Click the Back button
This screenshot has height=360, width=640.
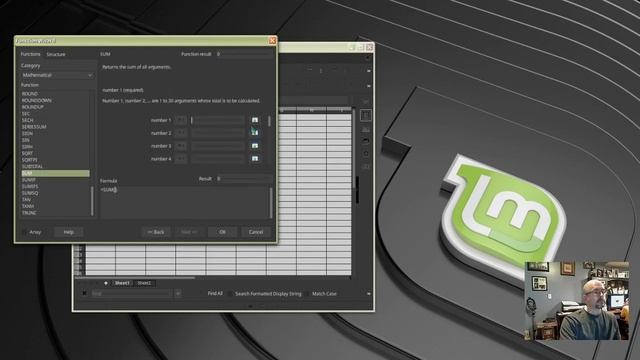pyautogui.click(x=156, y=232)
